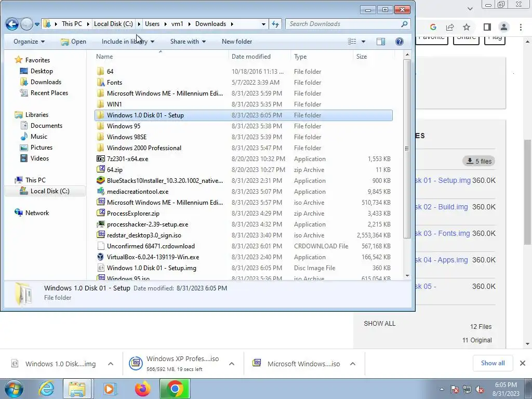The image size is (532, 399).
Task: Click the SHOW ALL link on webpage
Action: 379,324
